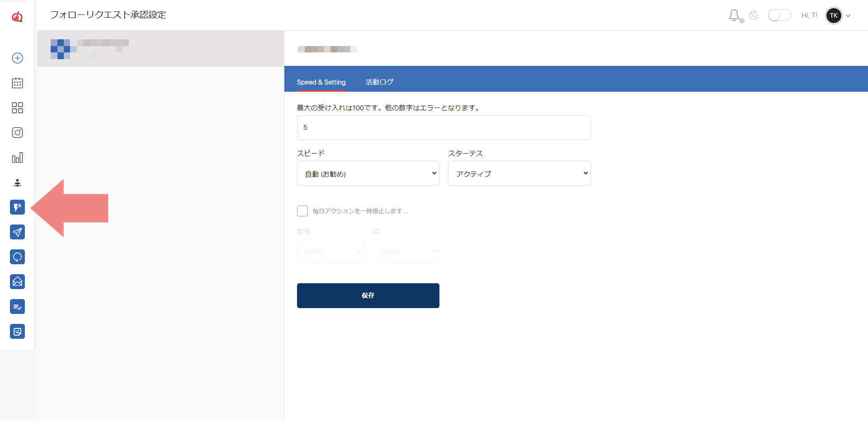The width and height of the screenshot is (868, 440).
Task: Open the TK user avatar menu
Action: [x=834, y=15]
